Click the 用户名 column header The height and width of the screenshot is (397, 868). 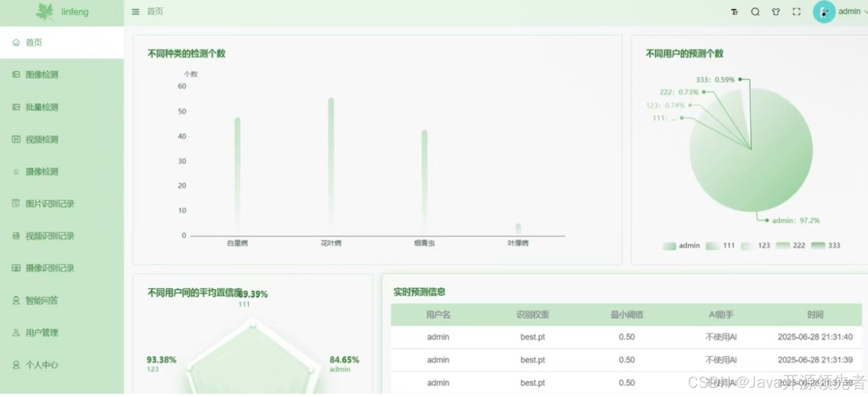coord(438,314)
